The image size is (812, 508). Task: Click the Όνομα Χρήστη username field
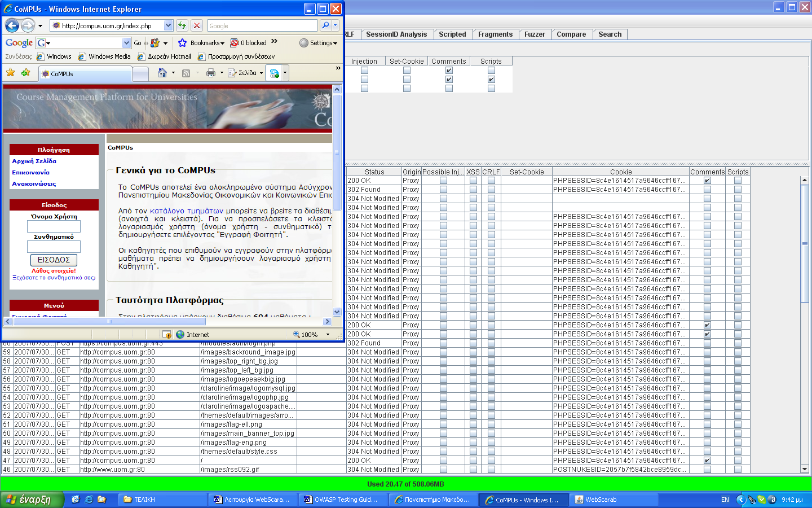(x=54, y=226)
